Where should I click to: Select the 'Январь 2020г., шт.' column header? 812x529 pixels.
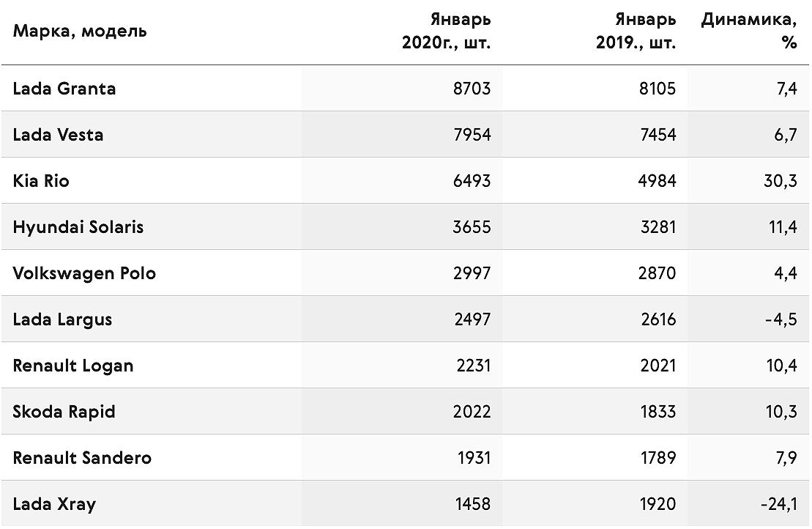tap(447, 31)
